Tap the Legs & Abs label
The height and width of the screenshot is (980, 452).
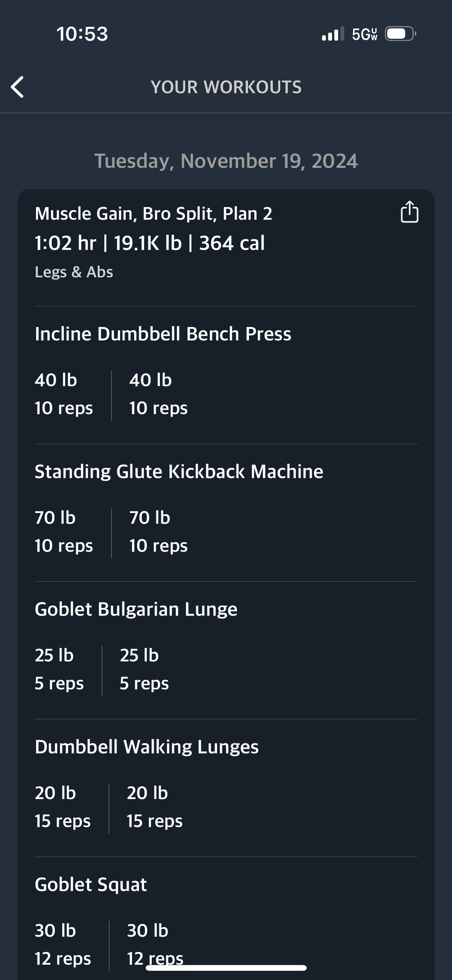pyautogui.click(x=74, y=272)
